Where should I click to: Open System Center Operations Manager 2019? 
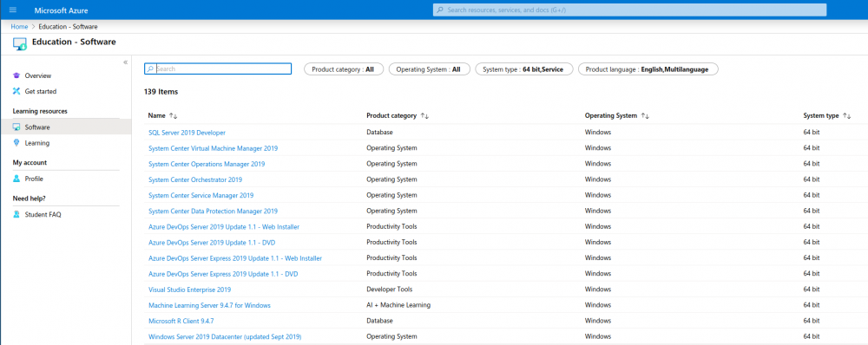(207, 164)
